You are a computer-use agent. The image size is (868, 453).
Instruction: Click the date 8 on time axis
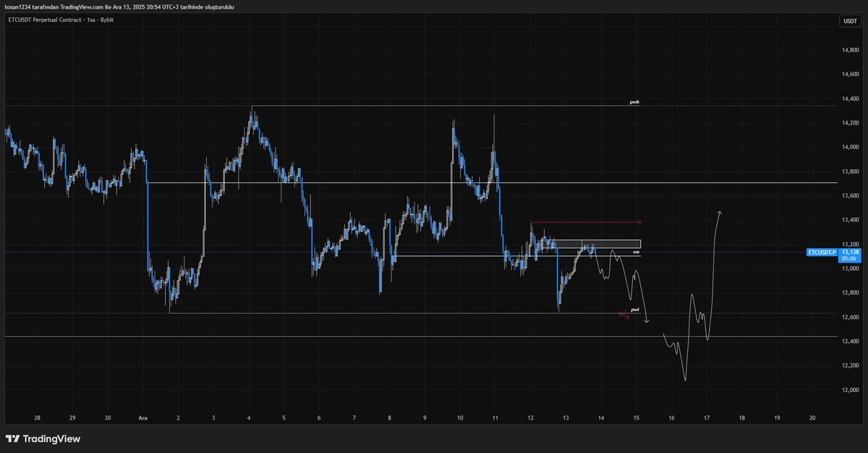[390, 418]
